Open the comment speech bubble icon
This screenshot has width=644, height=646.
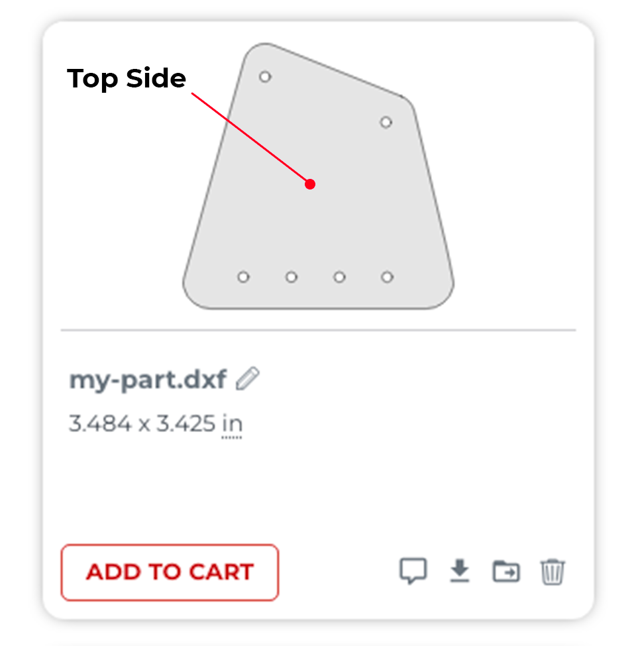click(x=413, y=570)
